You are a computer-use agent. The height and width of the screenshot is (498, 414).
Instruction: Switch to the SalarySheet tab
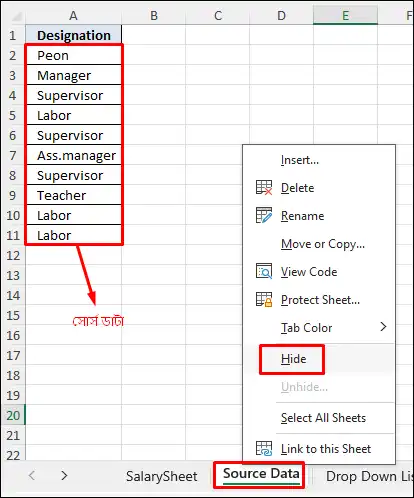click(162, 476)
